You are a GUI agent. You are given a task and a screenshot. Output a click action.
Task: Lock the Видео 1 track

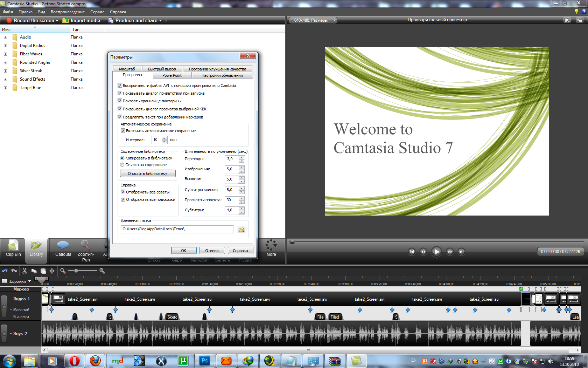pos(4,306)
